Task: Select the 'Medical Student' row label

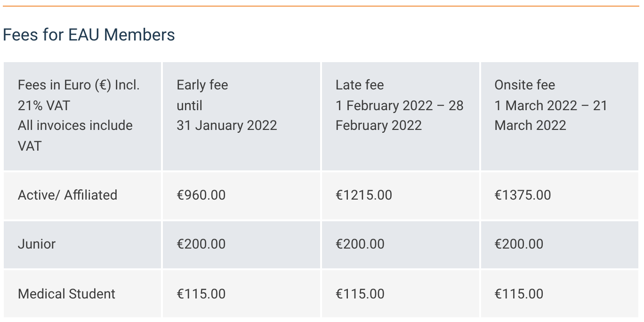Action: tap(66, 294)
